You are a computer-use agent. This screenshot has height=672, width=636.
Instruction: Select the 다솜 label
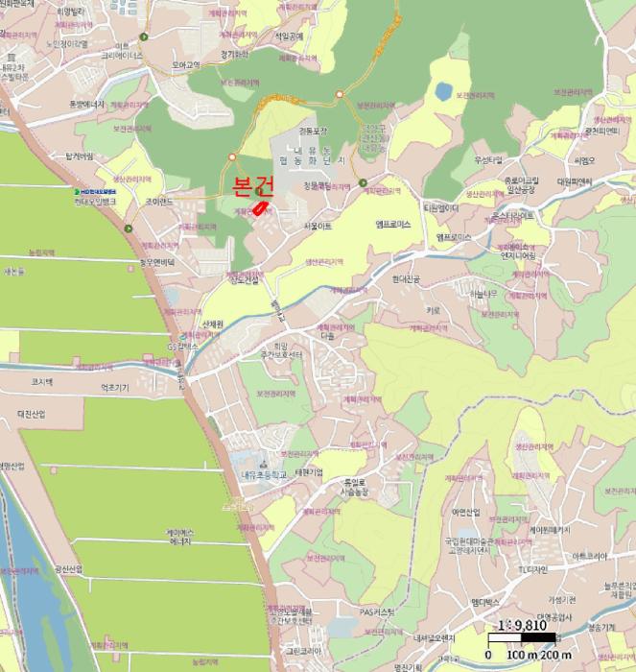pos(327,336)
